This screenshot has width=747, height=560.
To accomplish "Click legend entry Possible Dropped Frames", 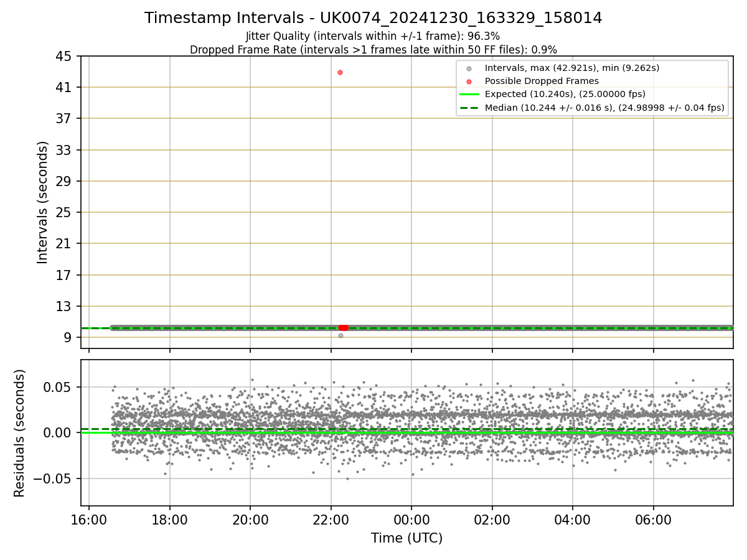I will (x=542, y=81).
